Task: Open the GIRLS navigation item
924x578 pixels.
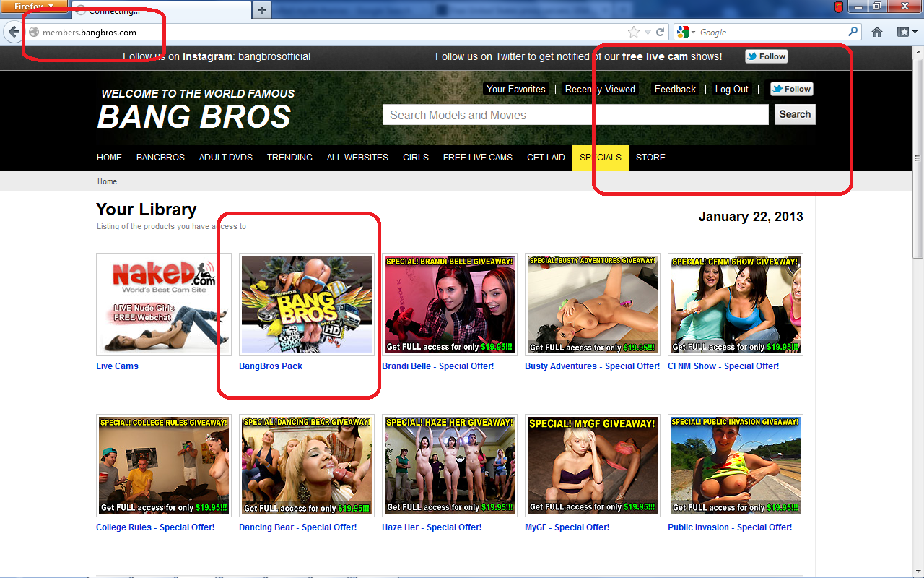Action: point(416,158)
